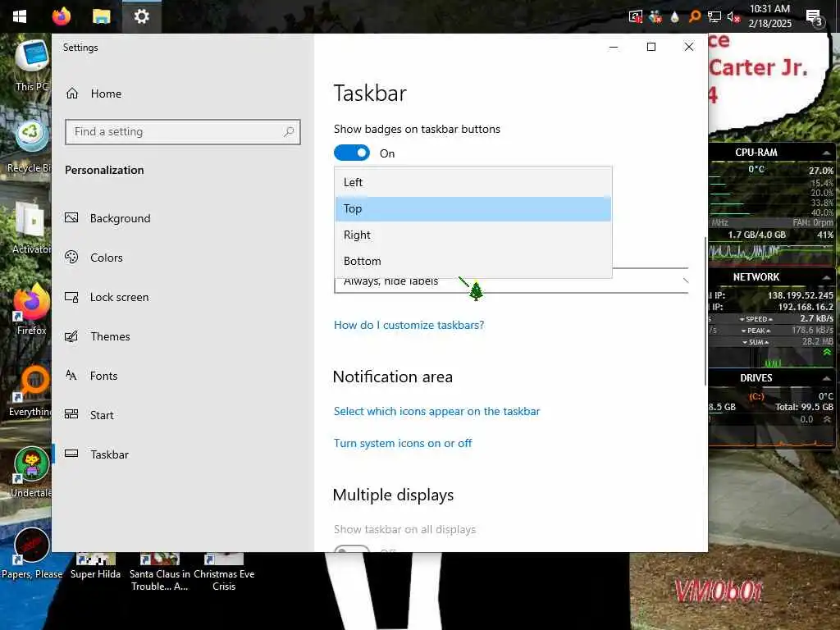Click the Settings gear taskbar button
The height and width of the screenshot is (630, 840).
click(x=141, y=16)
